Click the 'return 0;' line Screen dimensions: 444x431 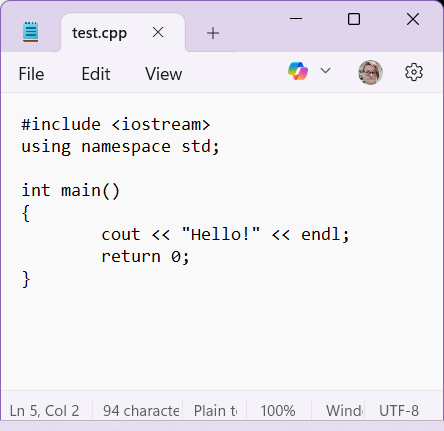[x=145, y=257]
